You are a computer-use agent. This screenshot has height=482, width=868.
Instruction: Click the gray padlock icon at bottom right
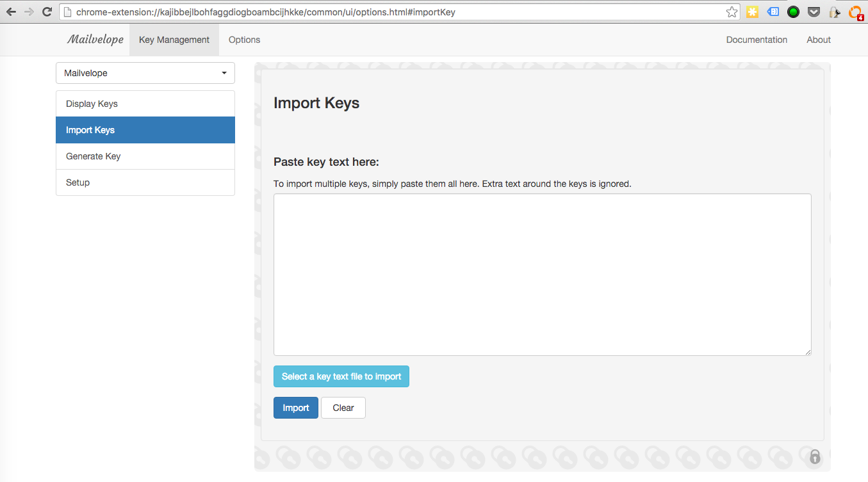click(x=814, y=456)
